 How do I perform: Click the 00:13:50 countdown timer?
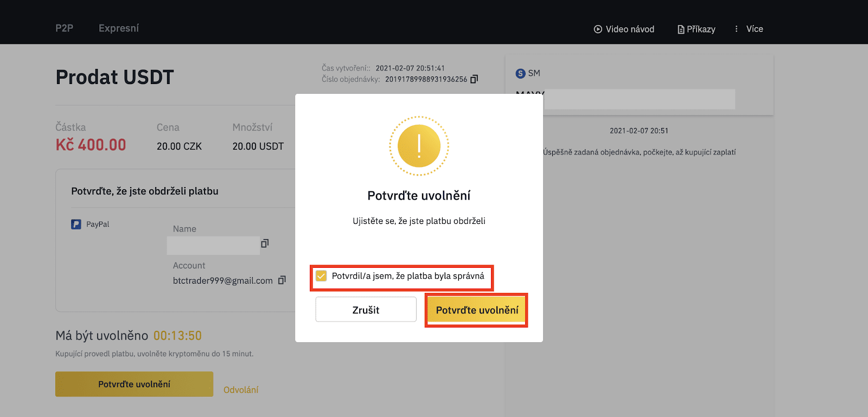pyautogui.click(x=177, y=336)
